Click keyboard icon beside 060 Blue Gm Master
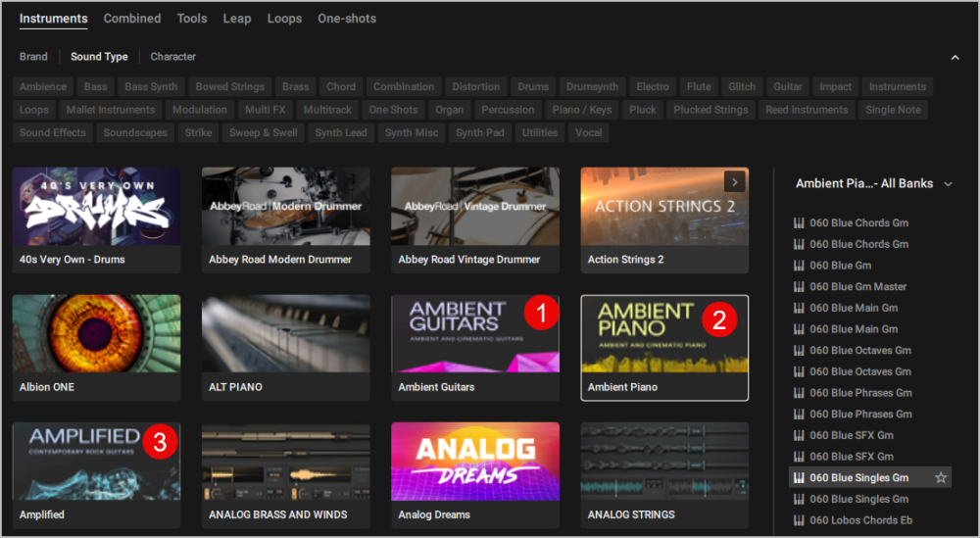Image resolution: width=980 pixels, height=538 pixels. click(x=799, y=287)
